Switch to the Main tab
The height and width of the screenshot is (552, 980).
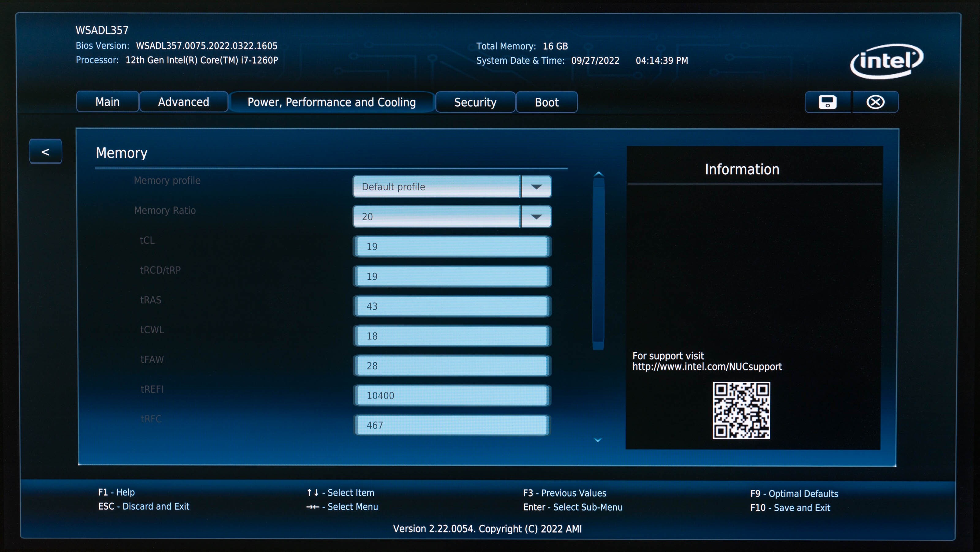[x=107, y=102]
